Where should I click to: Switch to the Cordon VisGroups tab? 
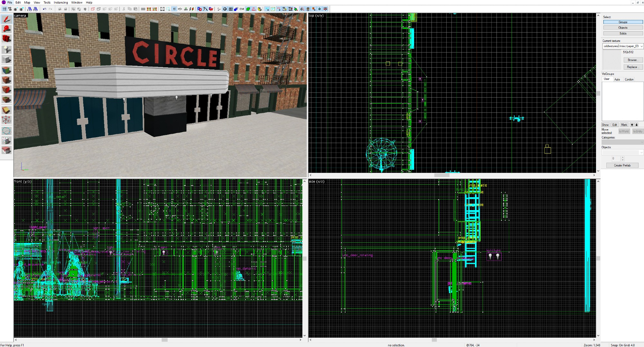point(629,79)
